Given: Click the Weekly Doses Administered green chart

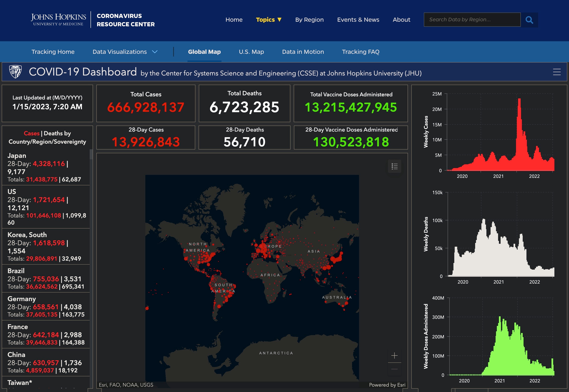Looking at the screenshot, I should 502,337.
